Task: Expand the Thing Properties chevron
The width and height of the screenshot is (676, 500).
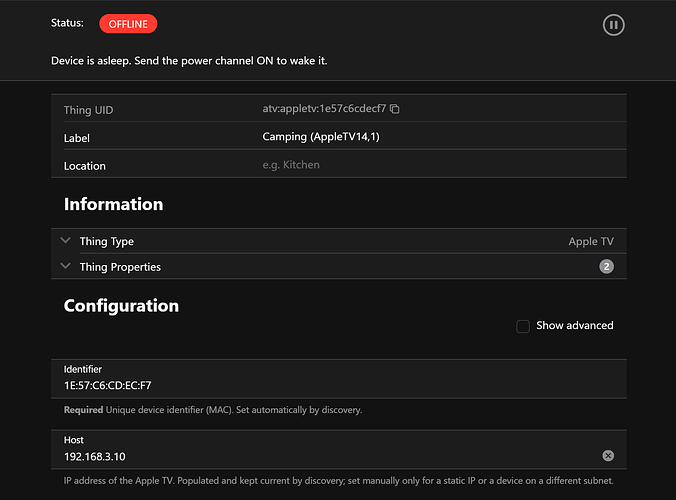Action: click(x=66, y=266)
